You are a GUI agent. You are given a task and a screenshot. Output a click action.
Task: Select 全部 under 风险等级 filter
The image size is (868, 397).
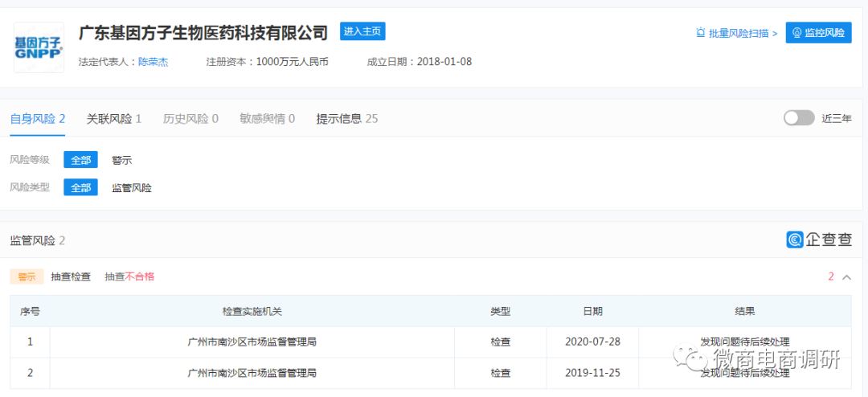[x=80, y=160]
